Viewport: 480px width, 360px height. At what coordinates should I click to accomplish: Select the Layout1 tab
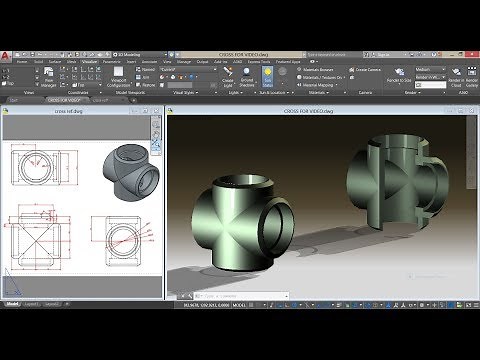click(x=32, y=304)
